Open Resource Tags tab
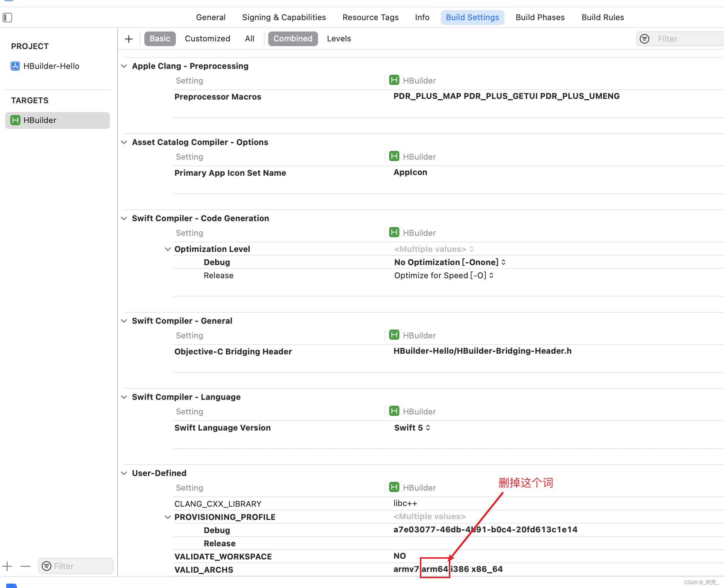This screenshot has height=588, width=724. pos(370,17)
